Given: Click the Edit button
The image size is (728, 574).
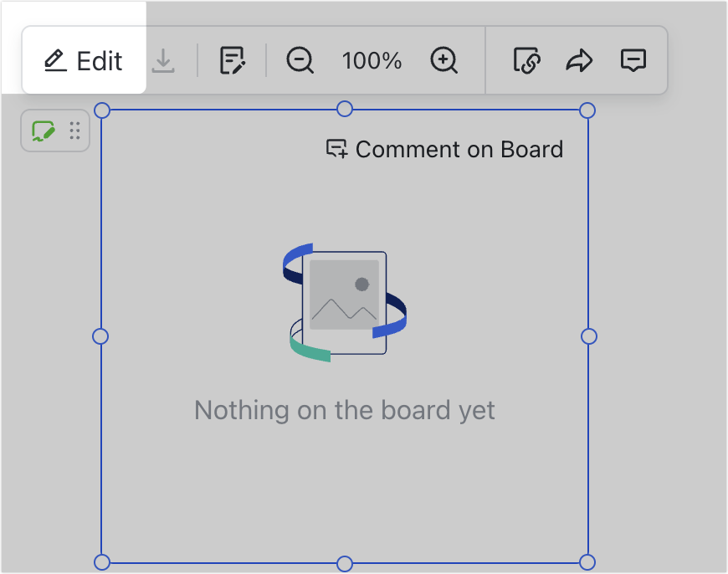Looking at the screenshot, I should tap(84, 59).
